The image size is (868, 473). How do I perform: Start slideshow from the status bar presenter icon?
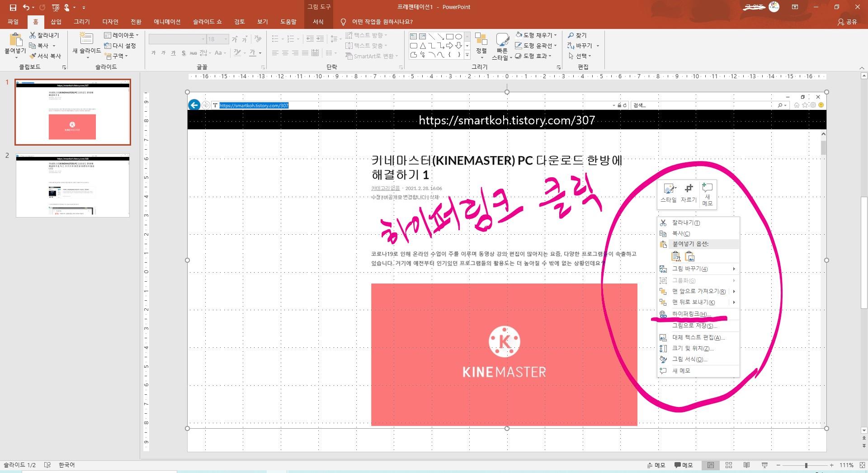(x=764, y=465)
